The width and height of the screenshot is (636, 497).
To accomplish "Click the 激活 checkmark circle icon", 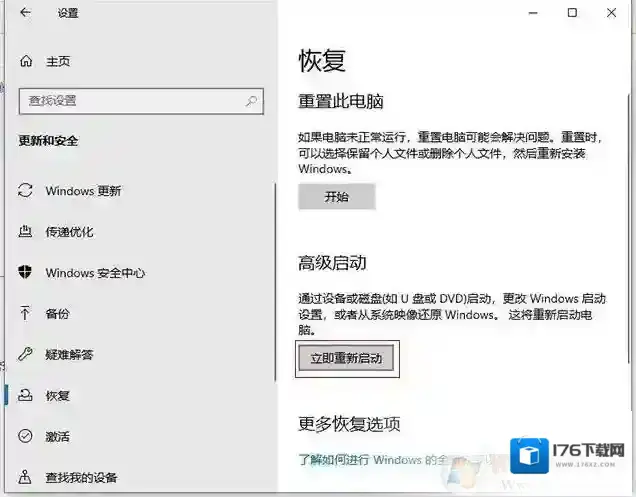I will [25, 436].
